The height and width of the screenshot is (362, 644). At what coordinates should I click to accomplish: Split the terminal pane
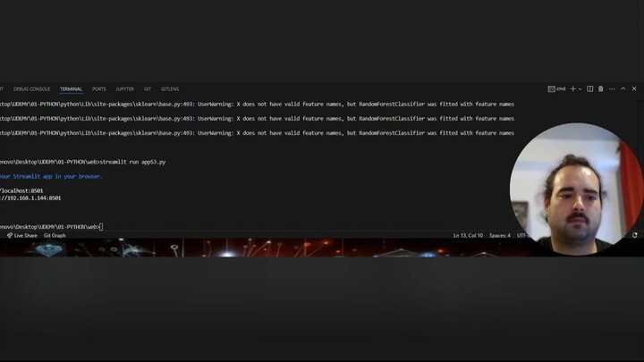(x=590, y=89)
